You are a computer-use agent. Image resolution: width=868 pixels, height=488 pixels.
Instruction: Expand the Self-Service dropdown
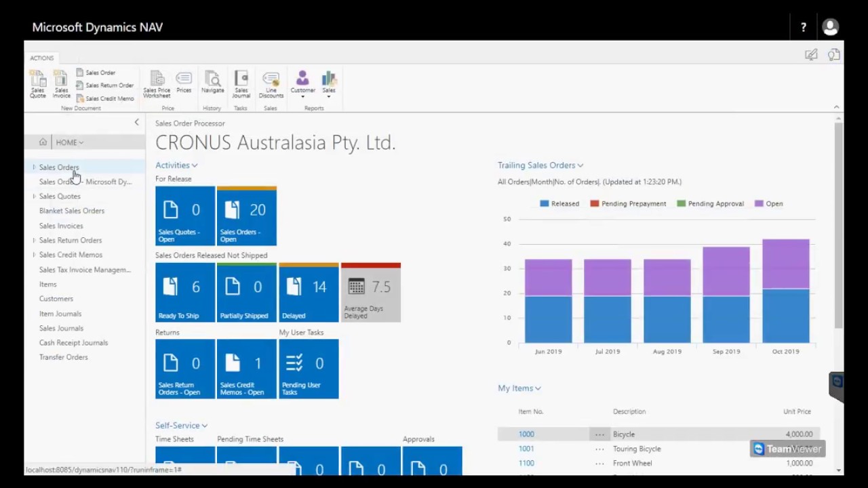coord(181,426)
